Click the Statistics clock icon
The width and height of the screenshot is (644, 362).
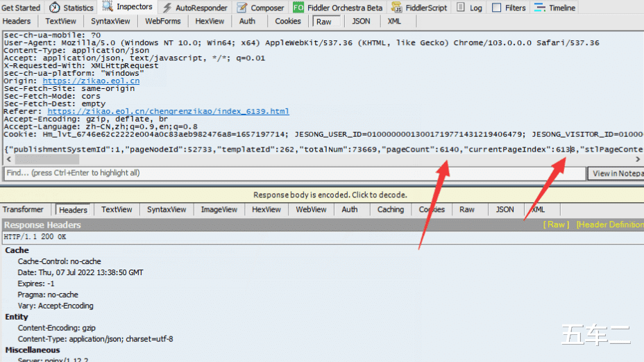click(55, 8)
